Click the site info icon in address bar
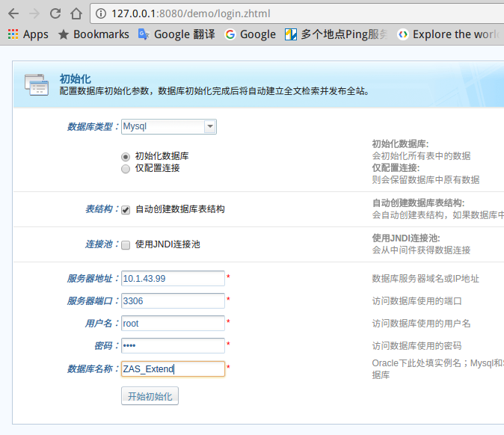 [100, 13]
